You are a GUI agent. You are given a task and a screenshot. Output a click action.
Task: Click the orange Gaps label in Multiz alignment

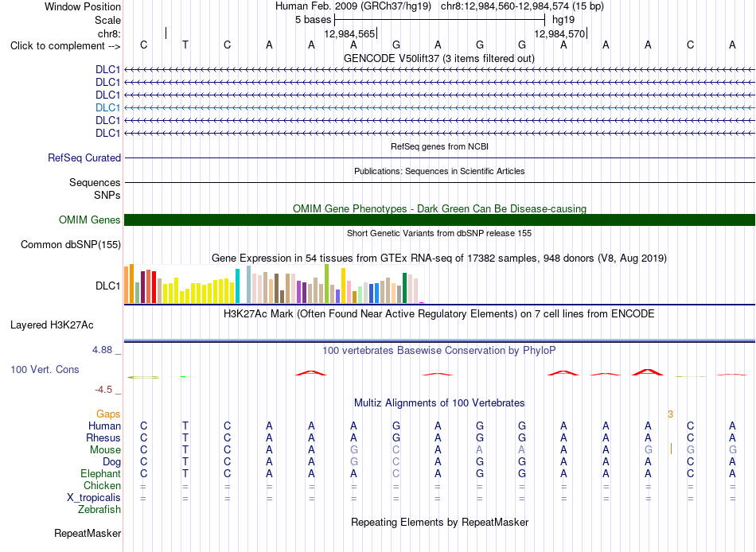tap(108, 414)
